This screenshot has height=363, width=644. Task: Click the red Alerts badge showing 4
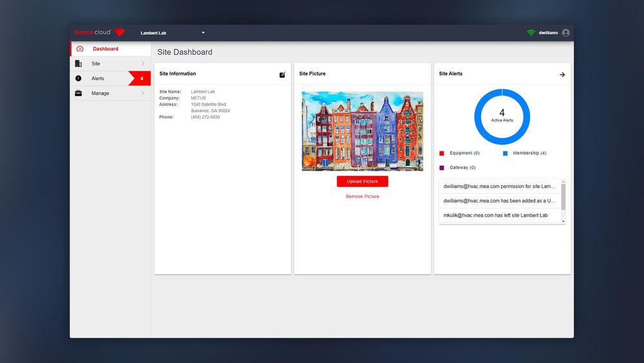[x=141, y=79]
